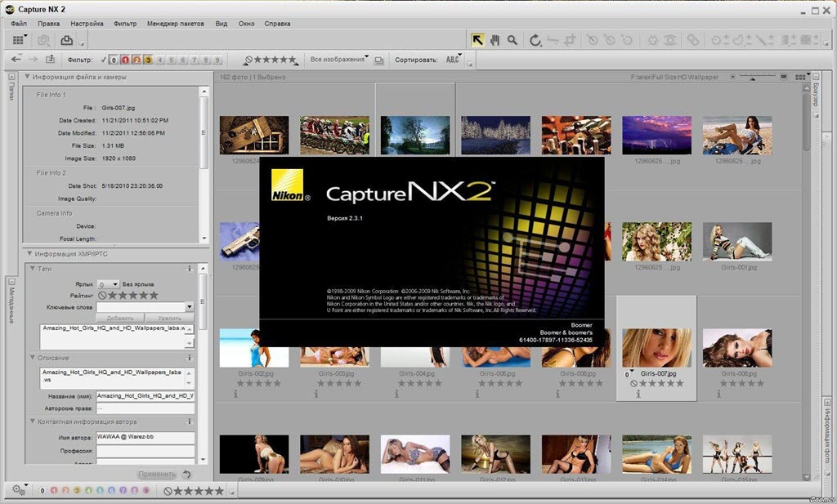
Task: Apply blue label 6 in bottom bar
Action: pos(111,490)
